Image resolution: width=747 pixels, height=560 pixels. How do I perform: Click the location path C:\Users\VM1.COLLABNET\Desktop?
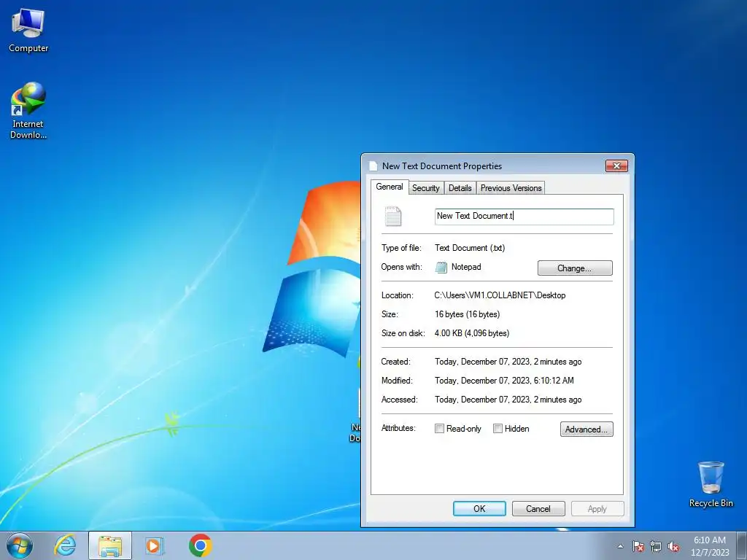pyautogui.click(x=500, y=295)
